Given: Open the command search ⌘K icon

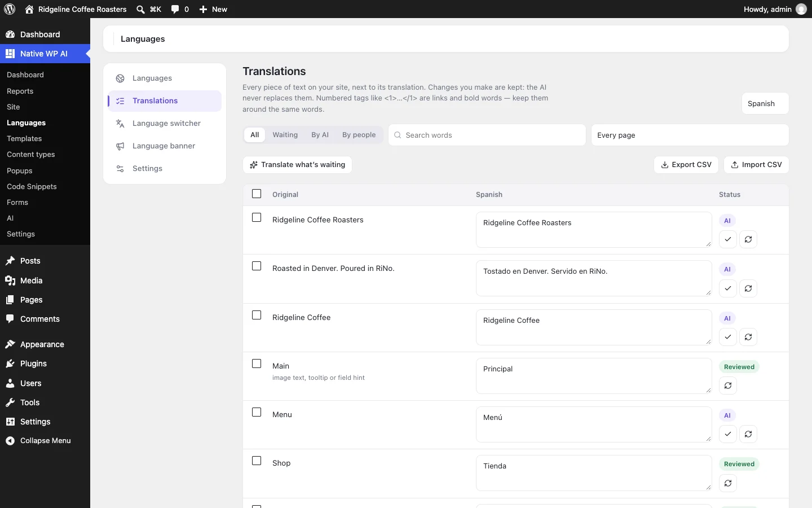Looking at the screenshot, I should [149, 9].
